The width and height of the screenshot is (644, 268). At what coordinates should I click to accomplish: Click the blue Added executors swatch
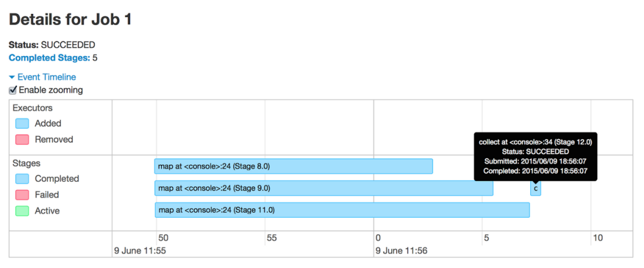coord(23,124)
